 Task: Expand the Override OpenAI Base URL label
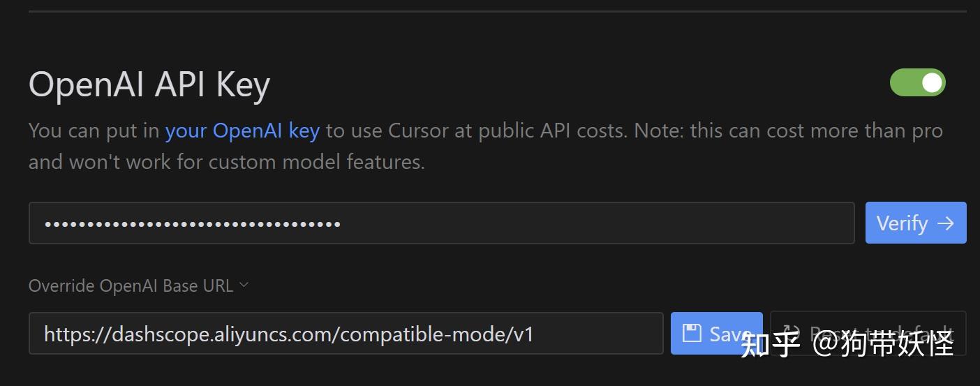click(131, 285)
